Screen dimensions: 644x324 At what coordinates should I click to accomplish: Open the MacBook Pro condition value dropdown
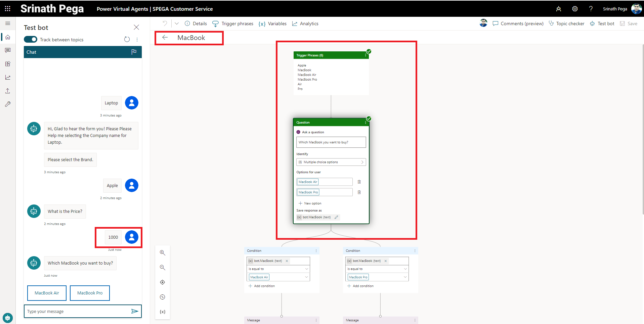point(405,277)
